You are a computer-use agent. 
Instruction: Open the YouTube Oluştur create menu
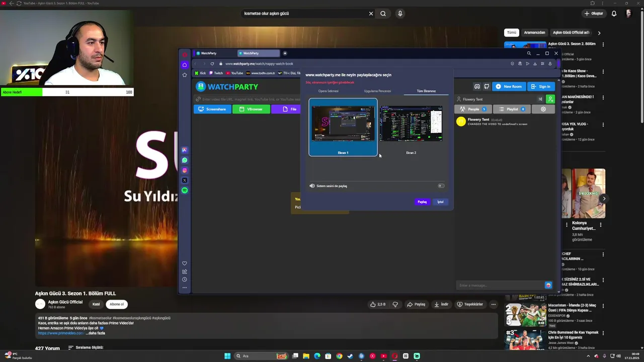click(594, 14)
